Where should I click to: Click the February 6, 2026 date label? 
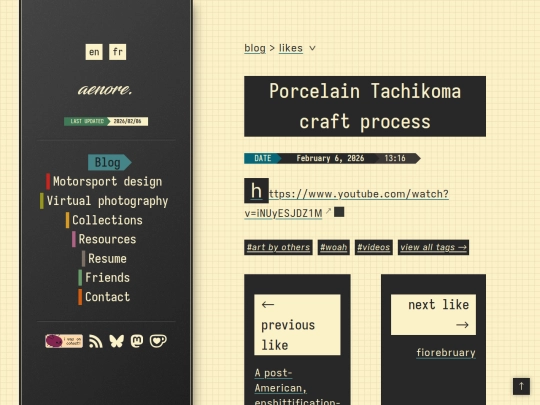(330, 158)
